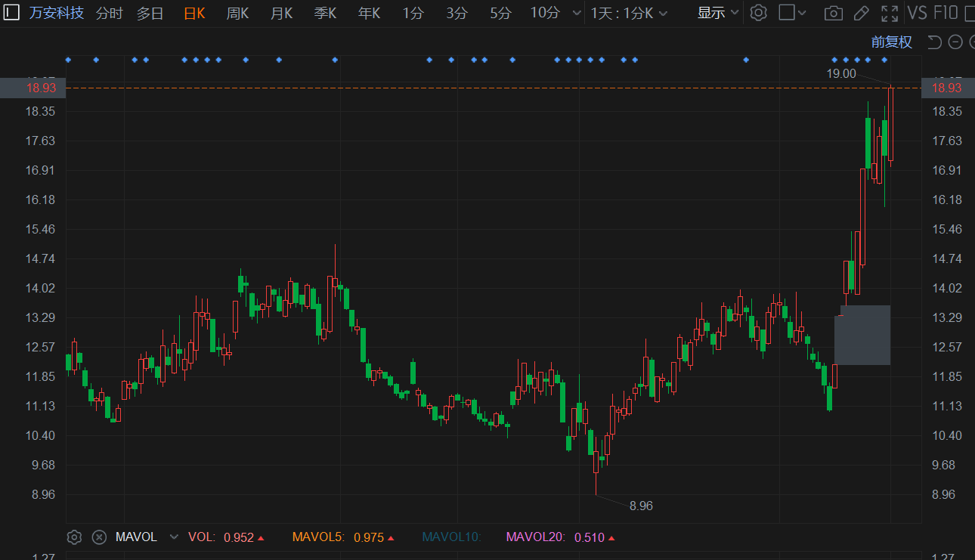Take a chart screenshot with camera icon

833,13
